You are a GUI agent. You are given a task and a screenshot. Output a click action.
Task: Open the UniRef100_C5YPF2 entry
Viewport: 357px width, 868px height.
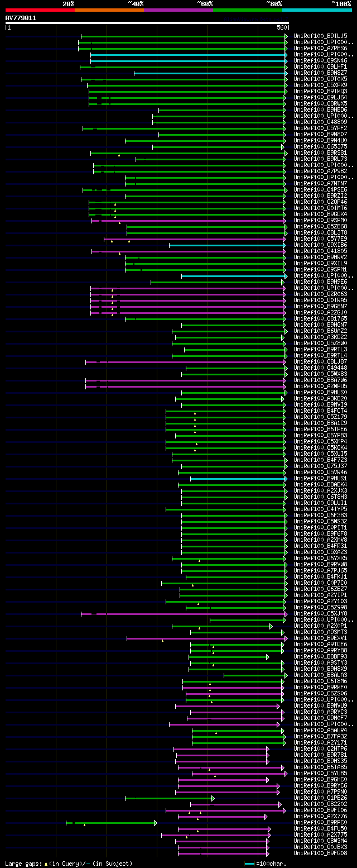click(x=320, y=128)
